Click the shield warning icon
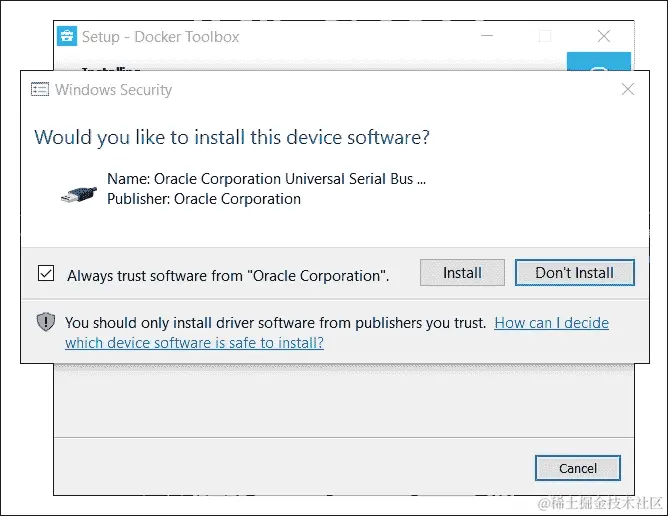 [x=46, y=322]
